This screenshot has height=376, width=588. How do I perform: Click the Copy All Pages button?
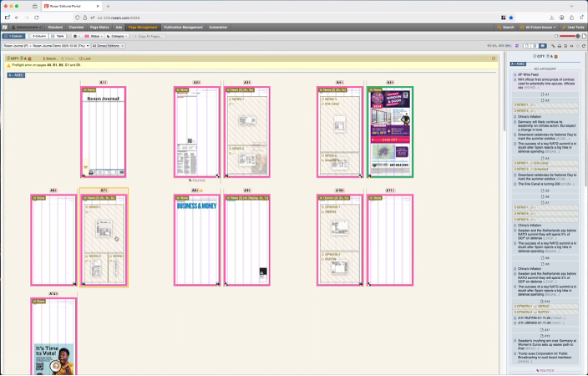point(150,37)
